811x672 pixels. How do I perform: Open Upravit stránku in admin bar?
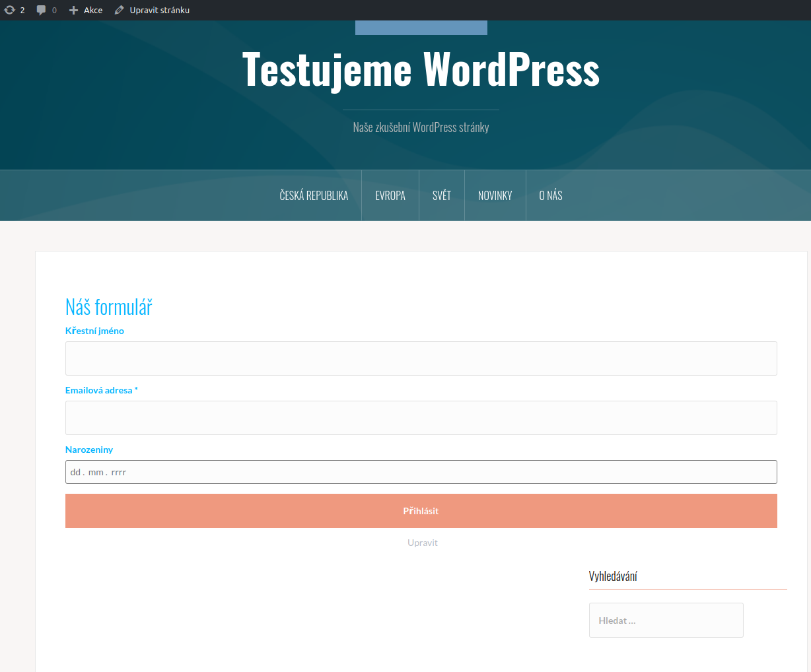tap(152, 10)
